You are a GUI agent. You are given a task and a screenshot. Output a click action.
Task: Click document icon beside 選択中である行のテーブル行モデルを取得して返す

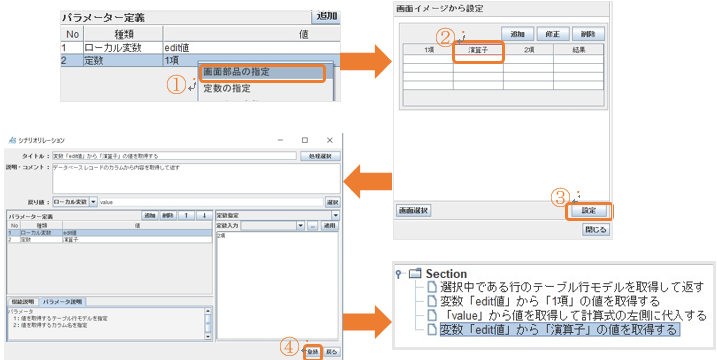click(432, 287)
